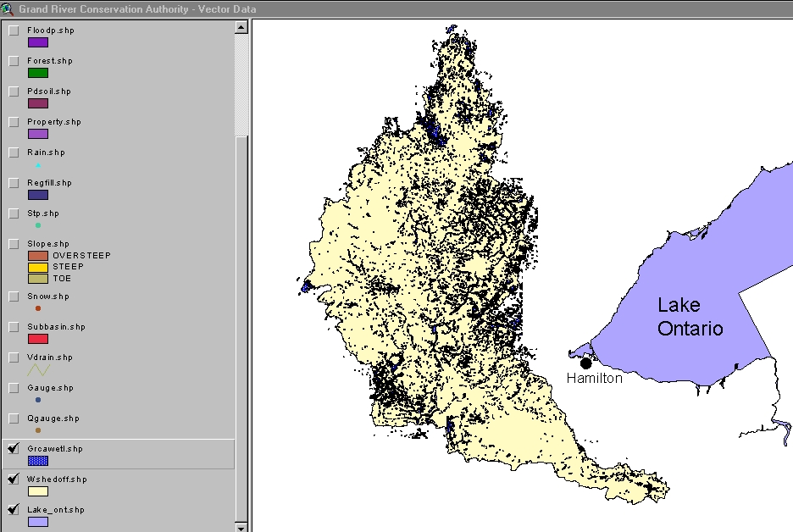
Task: Show the Slope.shp layer via checkbox
Action: point(14,244)
